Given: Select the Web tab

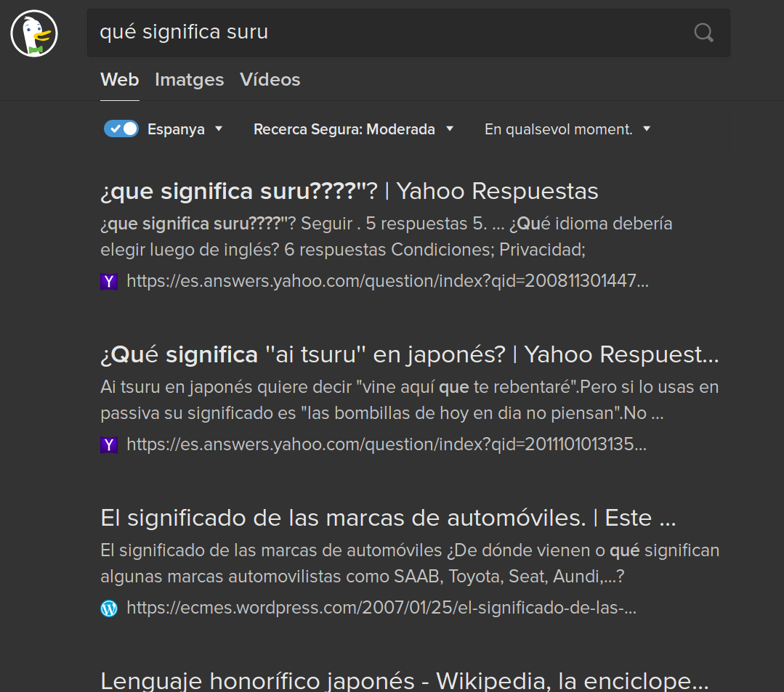Looking at the screenshot, I should (119, 79).
